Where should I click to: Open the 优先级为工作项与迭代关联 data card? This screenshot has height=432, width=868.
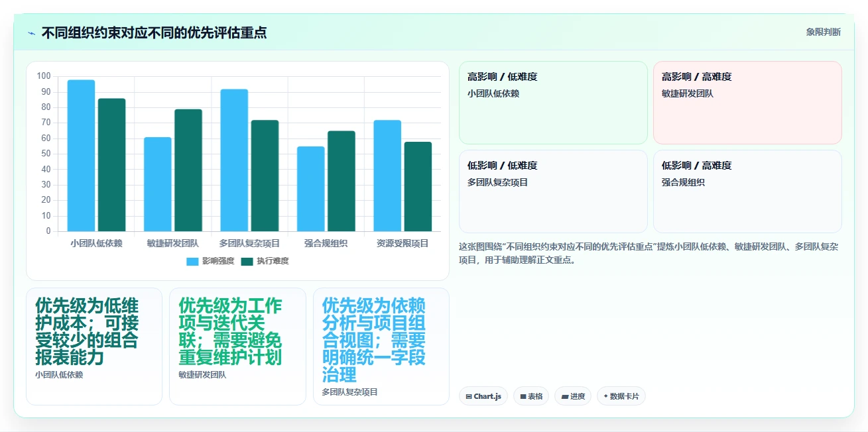237,347
